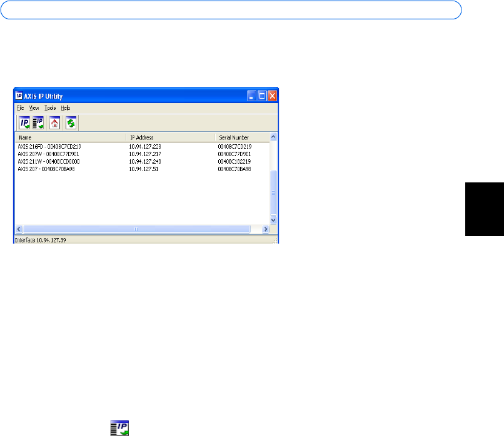Open the View menu
The width and height of the screenshot is (504, 436).
tap(34, 108)
